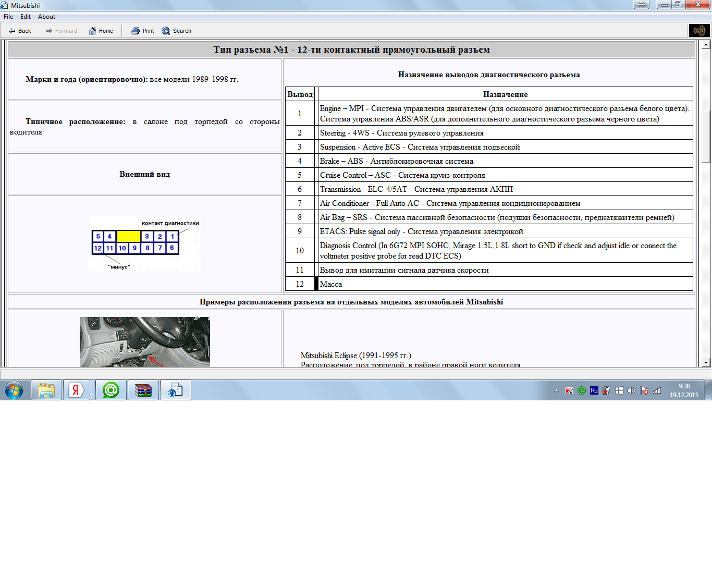Click the Eclipse dashboard connector photo

click(144, 341)
